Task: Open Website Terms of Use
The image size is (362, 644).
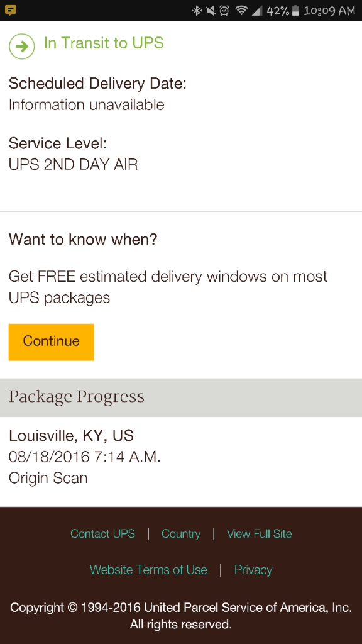Action: 148,570
